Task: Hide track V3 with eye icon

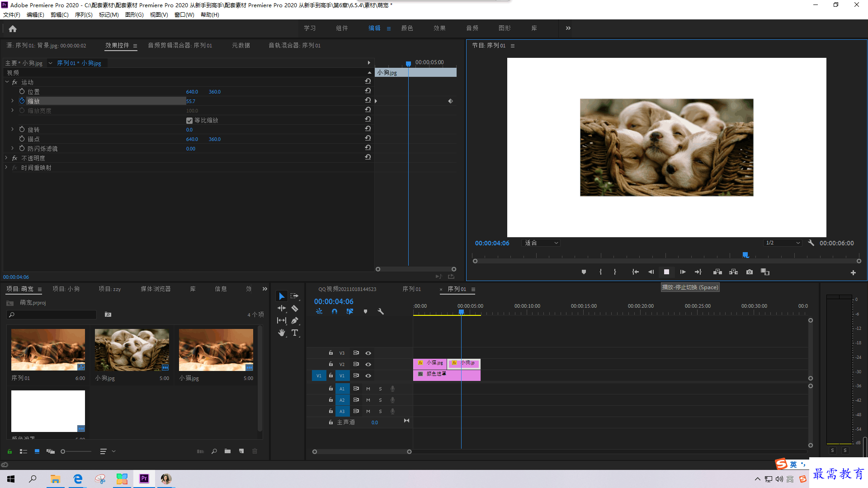Action: (368, 353)
